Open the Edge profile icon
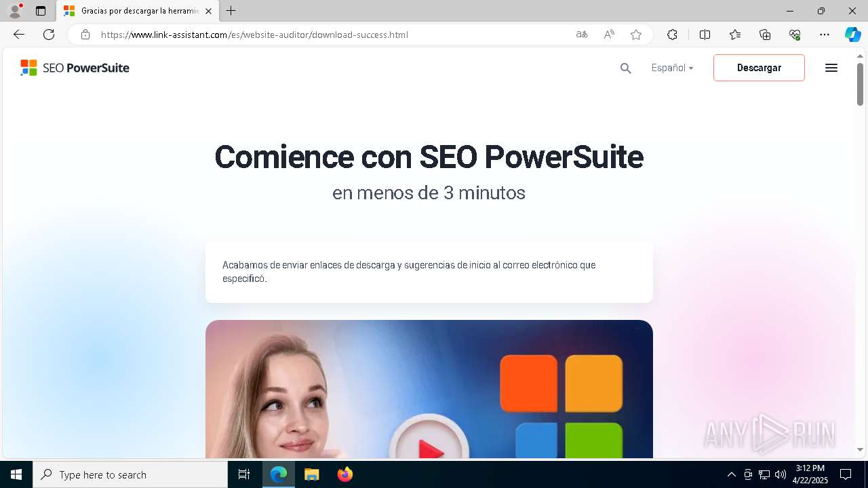 (x=15, y=11)
